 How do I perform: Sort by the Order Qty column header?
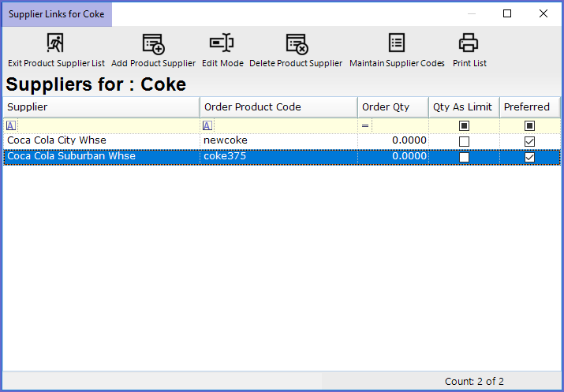pos(392,107)
